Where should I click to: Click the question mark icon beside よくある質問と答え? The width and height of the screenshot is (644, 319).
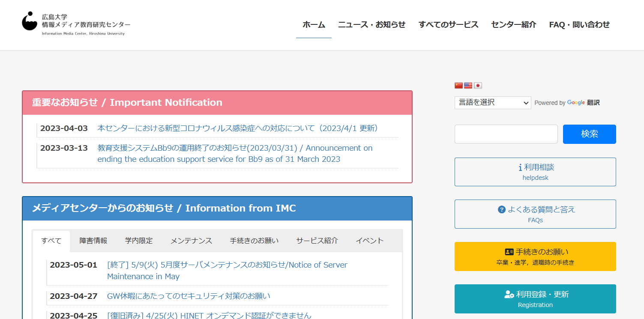502,209
